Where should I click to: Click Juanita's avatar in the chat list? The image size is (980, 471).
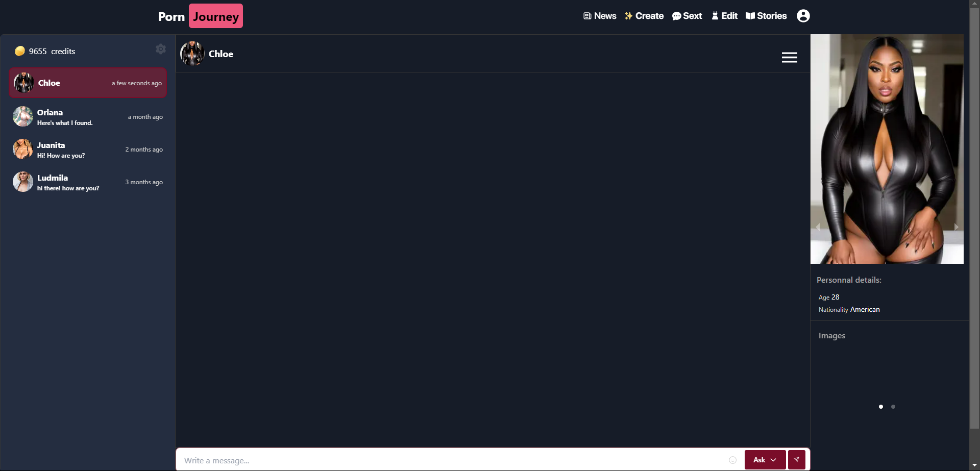pyautogui.click(x=23, y=149)
